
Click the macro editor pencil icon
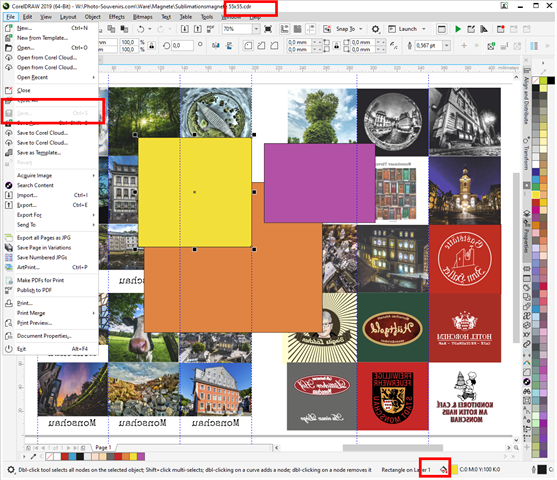(x=471, y=29)
